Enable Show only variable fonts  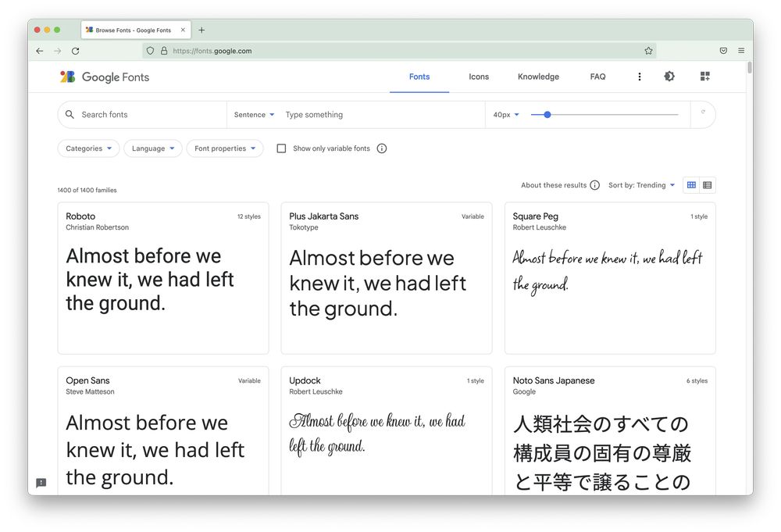(x=281, y=148)
